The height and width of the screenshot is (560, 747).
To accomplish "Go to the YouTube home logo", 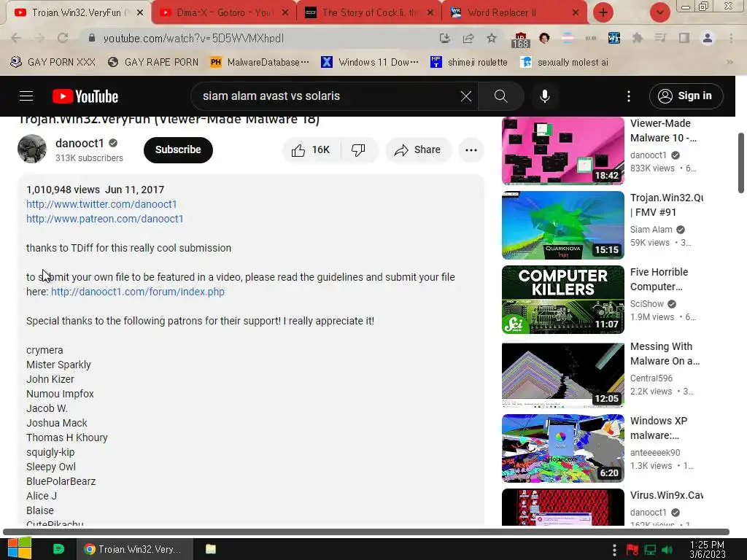I will pyautogui.click(x=85, y=96).
